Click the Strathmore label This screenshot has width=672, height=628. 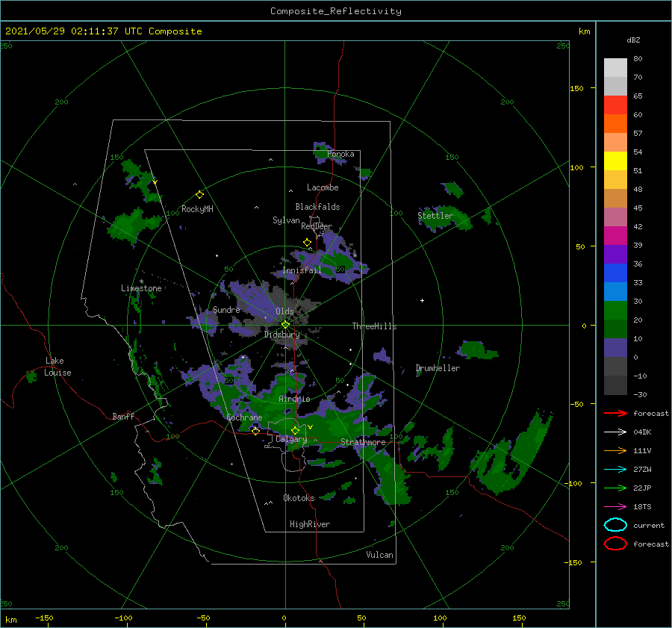pyautogui.click(x=363, y=442)
